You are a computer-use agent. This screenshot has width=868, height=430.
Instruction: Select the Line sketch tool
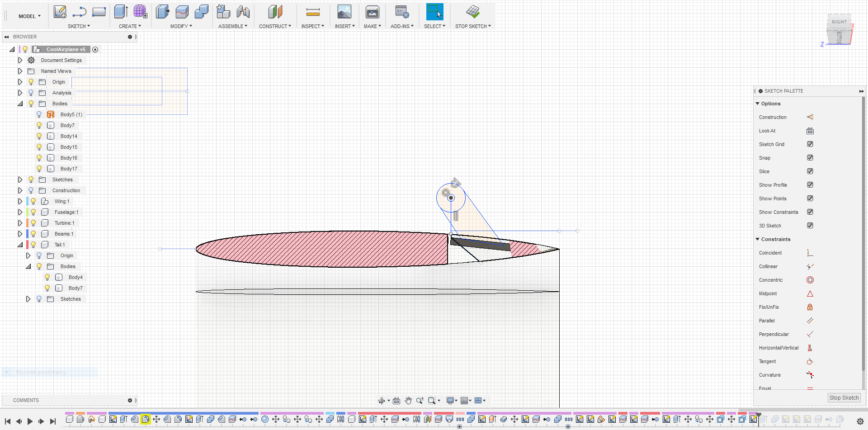pyautogui.click(x=80, y=12)
